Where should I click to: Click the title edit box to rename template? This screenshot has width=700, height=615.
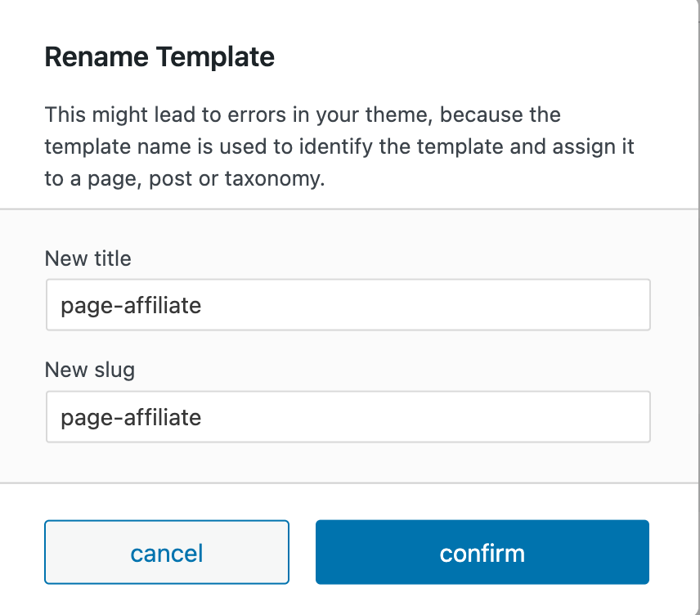coord(348,304)
